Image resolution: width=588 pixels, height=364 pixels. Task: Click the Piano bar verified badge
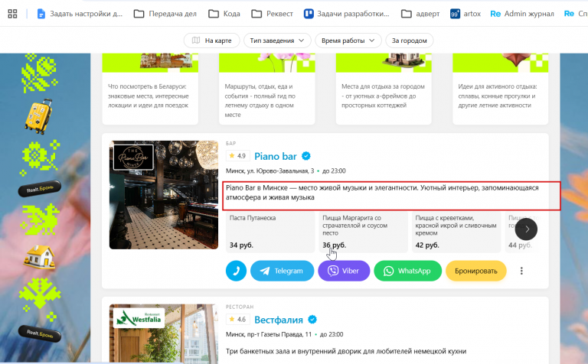(x=306, y=156)
